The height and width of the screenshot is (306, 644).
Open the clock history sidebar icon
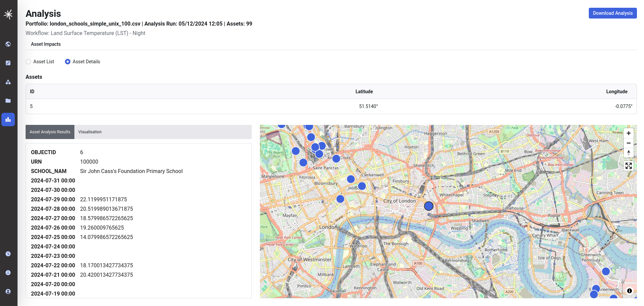[x=8, y=254]
